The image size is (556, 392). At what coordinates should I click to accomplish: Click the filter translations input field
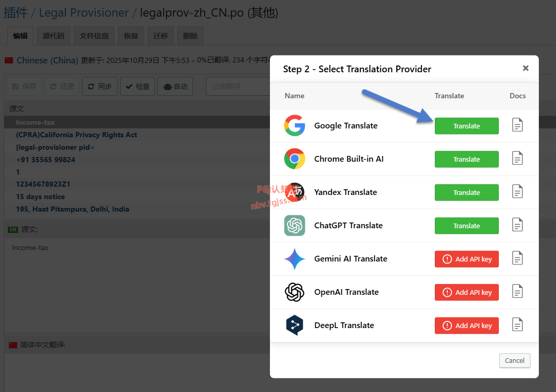click(x=237, y=86)
